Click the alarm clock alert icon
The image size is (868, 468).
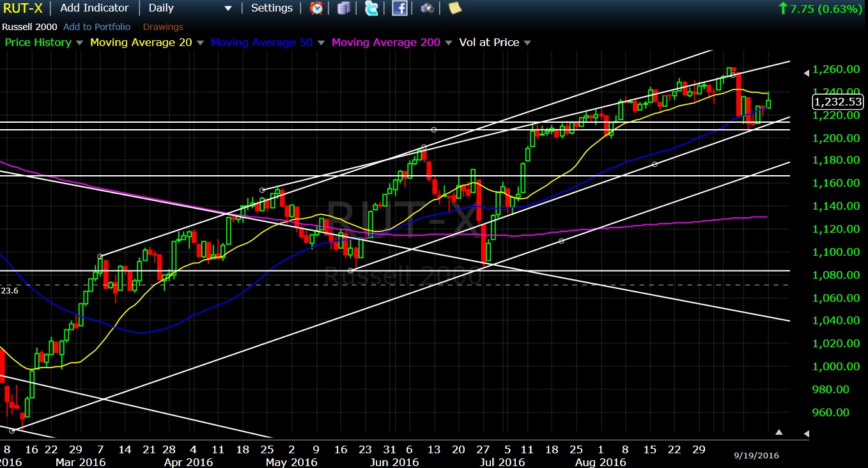point(316,8)
